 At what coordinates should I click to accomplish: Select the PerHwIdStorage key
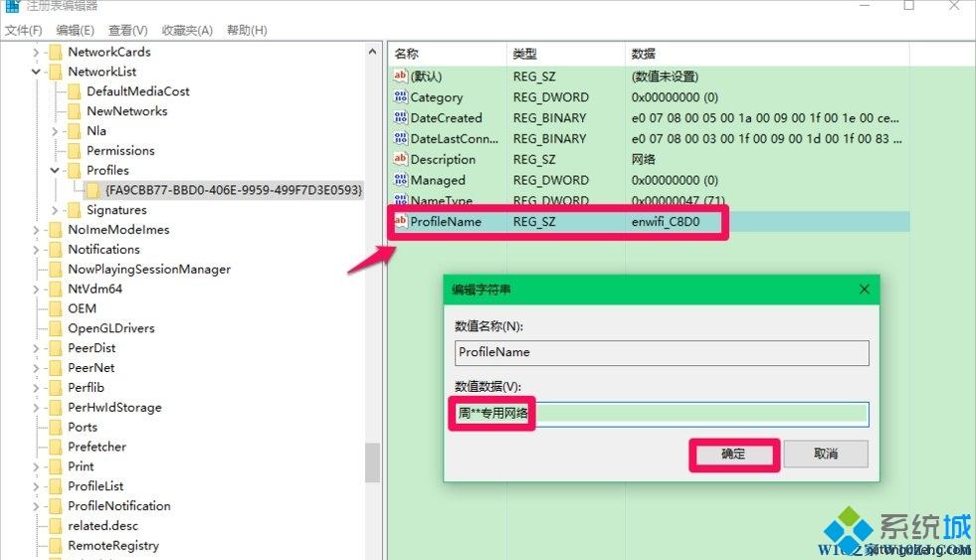(114, 408)
